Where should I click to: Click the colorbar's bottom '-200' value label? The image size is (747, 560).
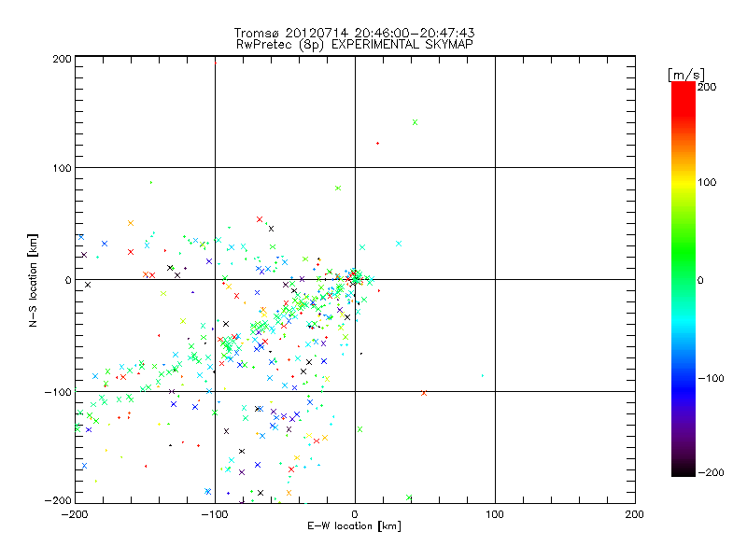tap(711, 472)
